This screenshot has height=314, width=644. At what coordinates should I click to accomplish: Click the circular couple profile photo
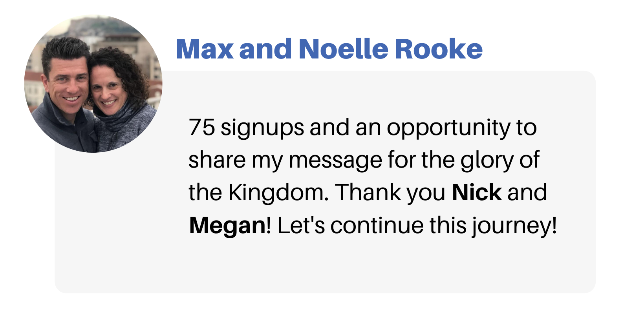click(93, 84)
